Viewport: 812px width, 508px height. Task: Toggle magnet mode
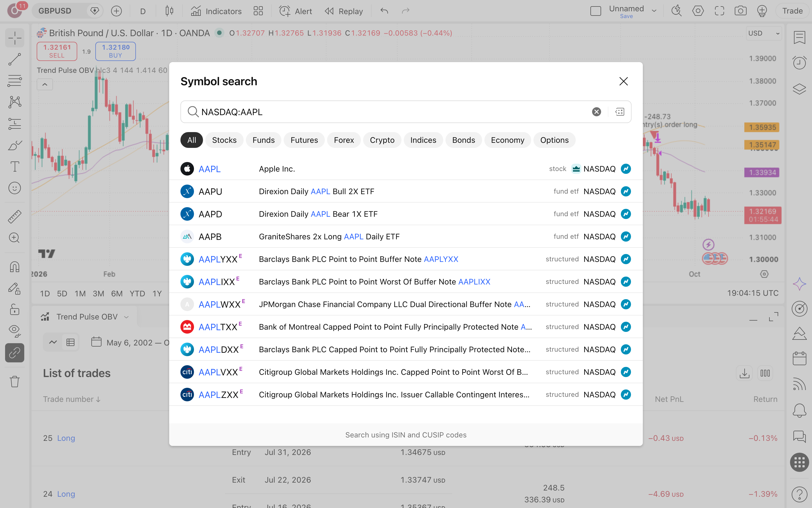[14, 267]
